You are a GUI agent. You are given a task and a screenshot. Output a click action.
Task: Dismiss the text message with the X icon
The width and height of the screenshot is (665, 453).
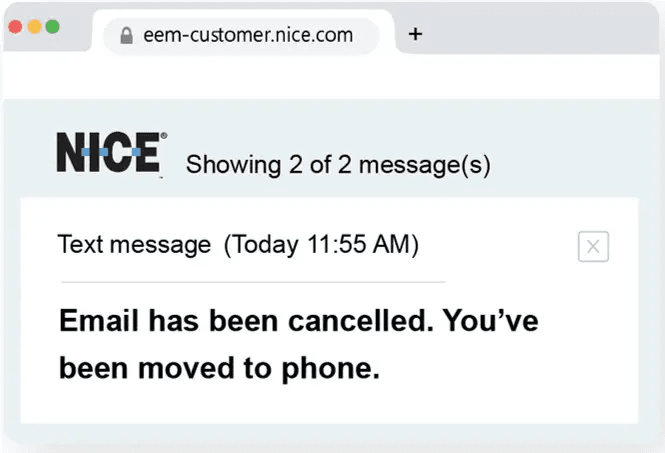(593, 246)
